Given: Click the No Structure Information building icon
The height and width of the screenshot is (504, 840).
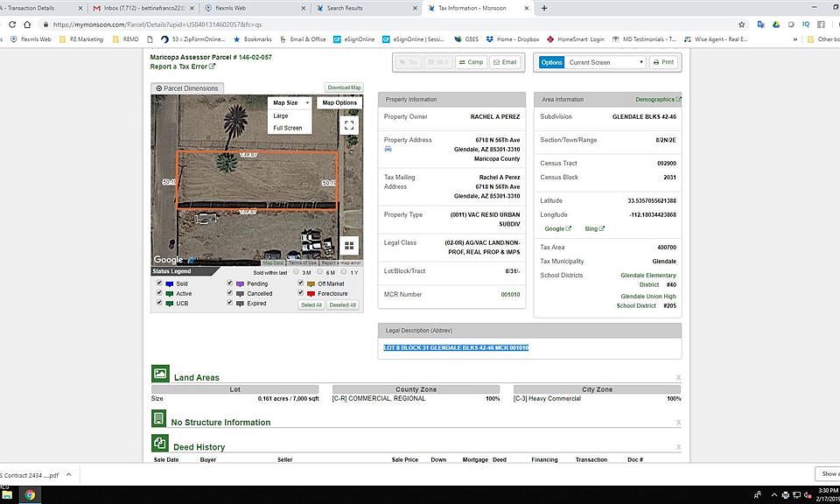Looking at the screenshot, I should 158,418.
